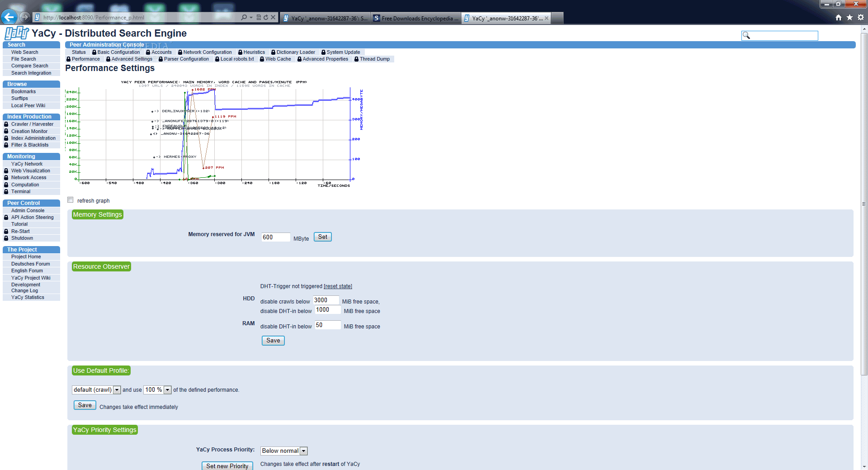Open Network Configuration menu item
The height and width of the screenshot is (470, 868).
[208, 52]
